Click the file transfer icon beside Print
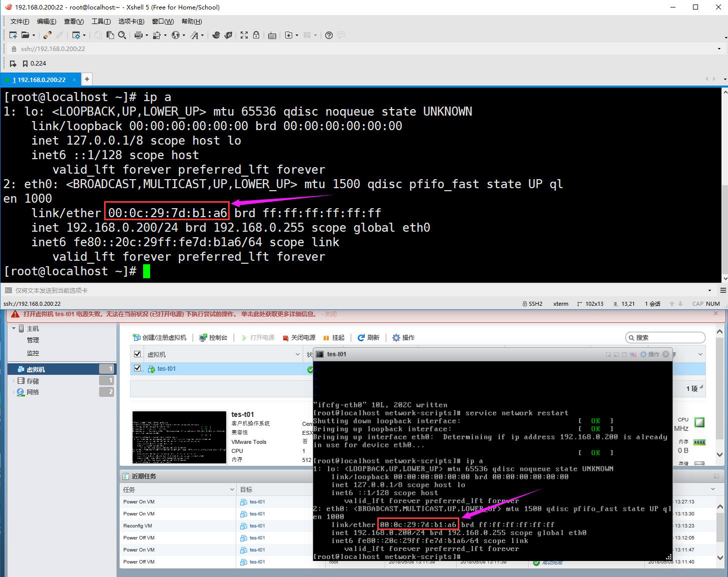The height and width of the screenshot is (577, 728). pyautogui.click(x=157, y=35)
